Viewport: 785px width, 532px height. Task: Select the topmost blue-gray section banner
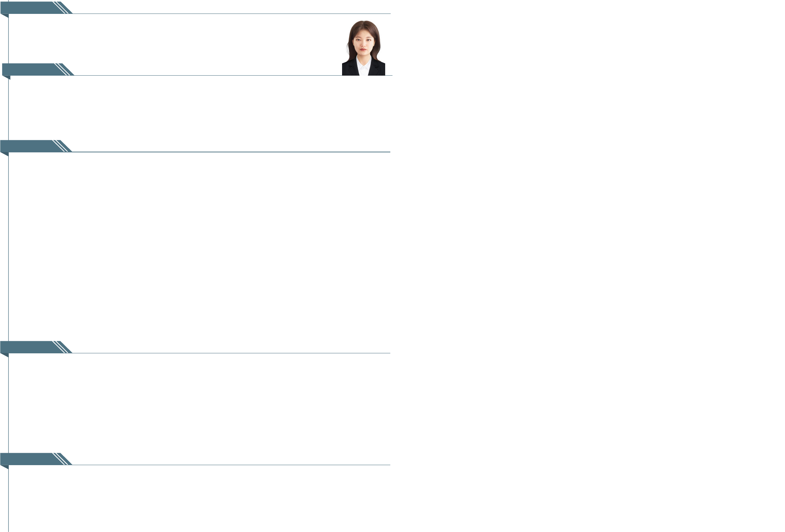[29, 8]
